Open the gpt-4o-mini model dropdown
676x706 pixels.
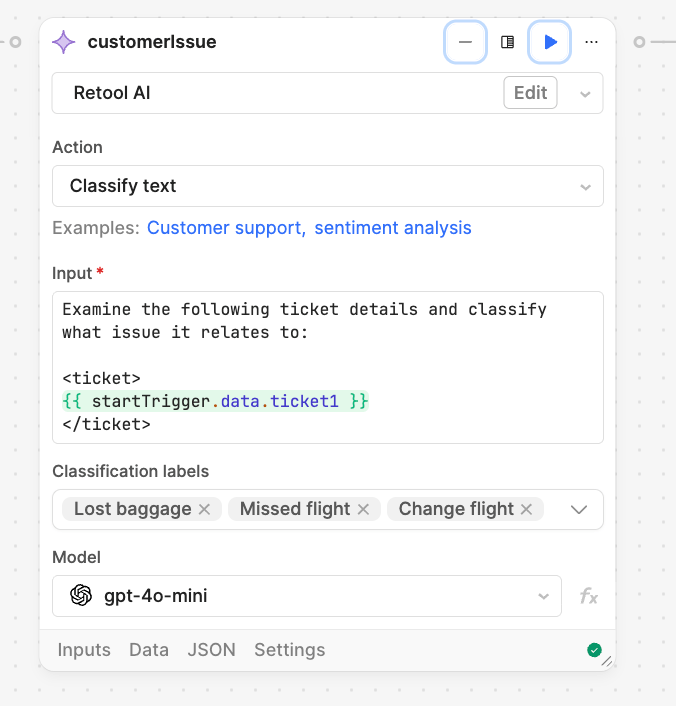click(306, 596)
